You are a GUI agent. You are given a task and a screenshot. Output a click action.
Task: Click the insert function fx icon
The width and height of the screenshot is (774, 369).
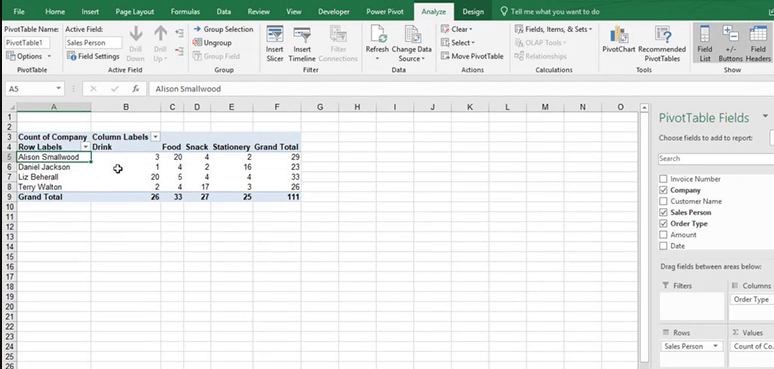[x=135, y=89]
